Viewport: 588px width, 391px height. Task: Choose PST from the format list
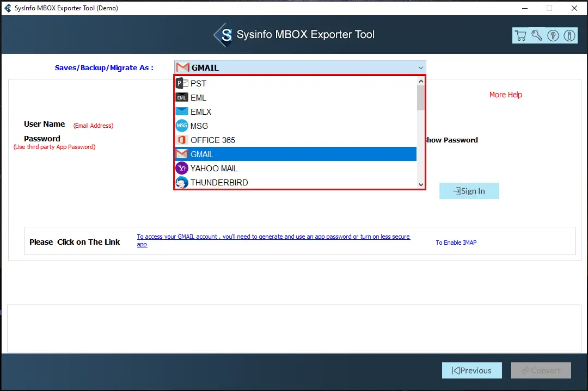(296, 83)
